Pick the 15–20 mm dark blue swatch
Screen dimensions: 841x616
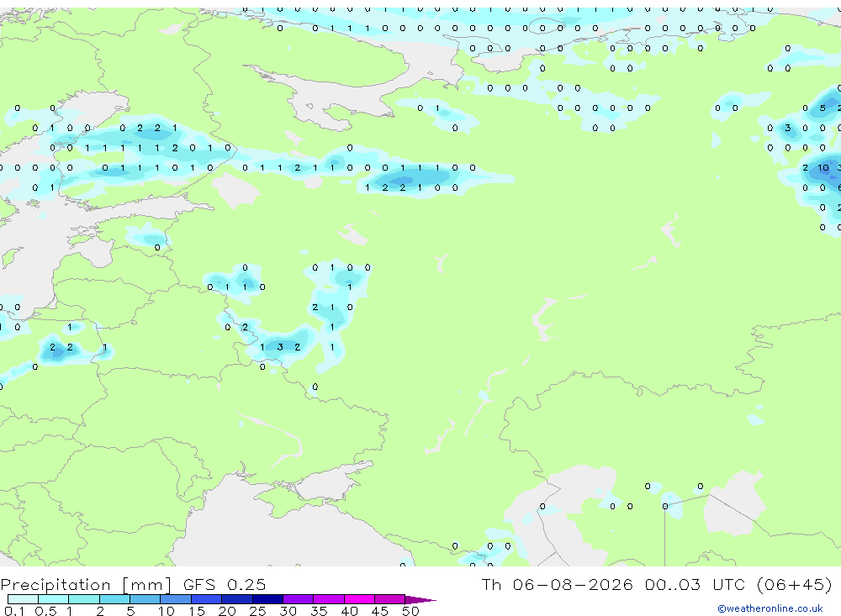pyautogui.click(x=207, y=599)
